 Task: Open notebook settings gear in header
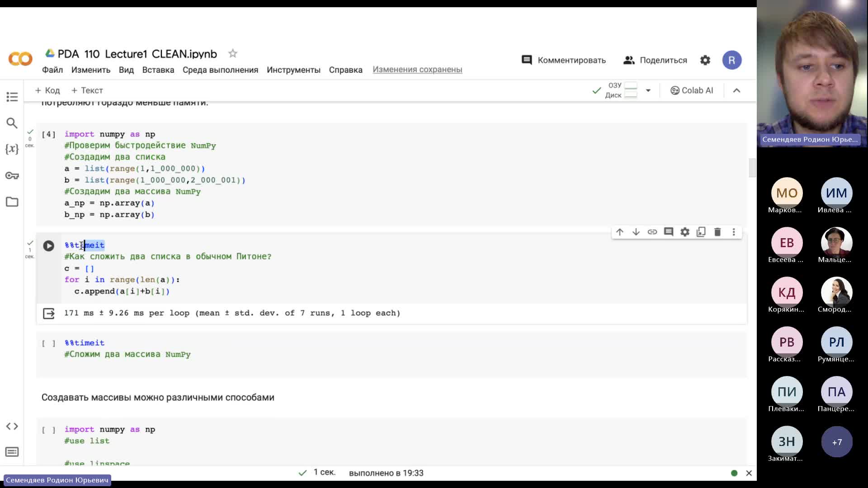pos(705,60)
